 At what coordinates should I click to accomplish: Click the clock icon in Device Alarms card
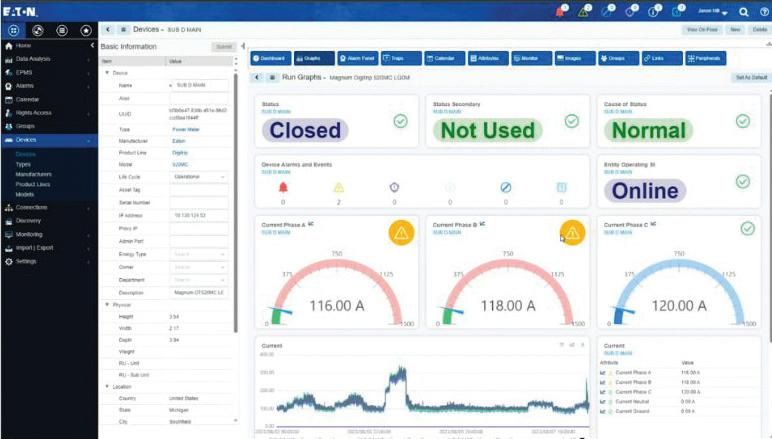[x=394, y=188]
